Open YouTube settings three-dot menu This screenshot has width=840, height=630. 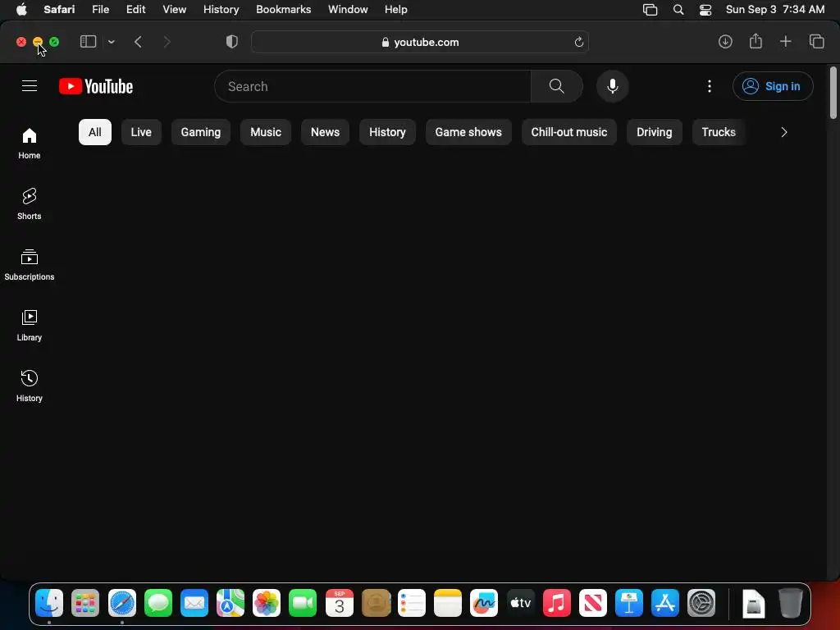(710, 86)
